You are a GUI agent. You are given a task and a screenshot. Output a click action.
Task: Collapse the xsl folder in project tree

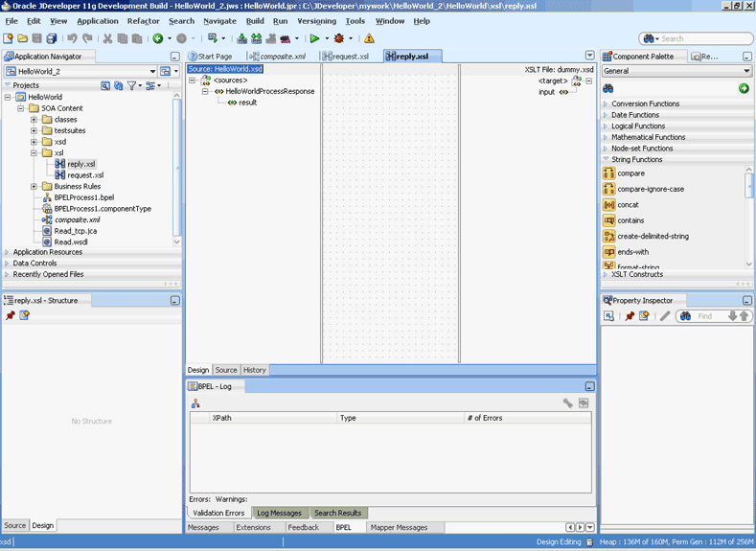34,152
